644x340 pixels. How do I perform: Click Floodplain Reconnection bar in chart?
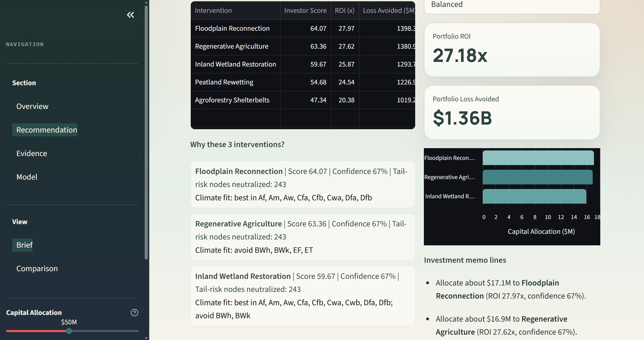[x=538, y=158]
